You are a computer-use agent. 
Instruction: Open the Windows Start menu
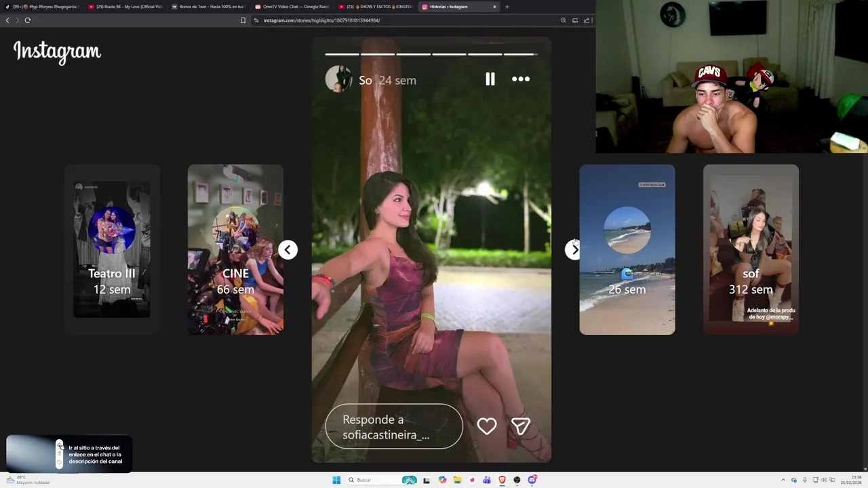click(336, 480)
